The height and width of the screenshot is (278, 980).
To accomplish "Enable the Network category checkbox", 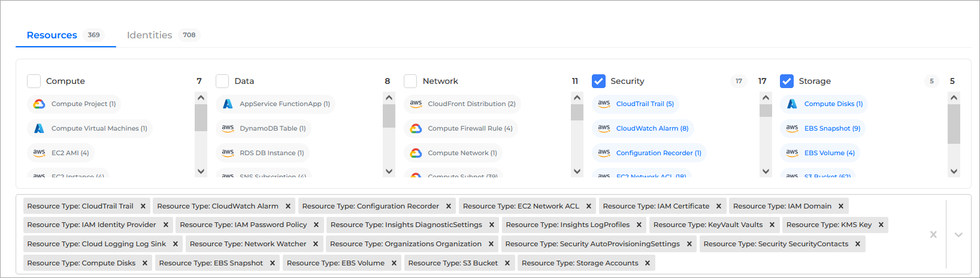I will (410, 81).
